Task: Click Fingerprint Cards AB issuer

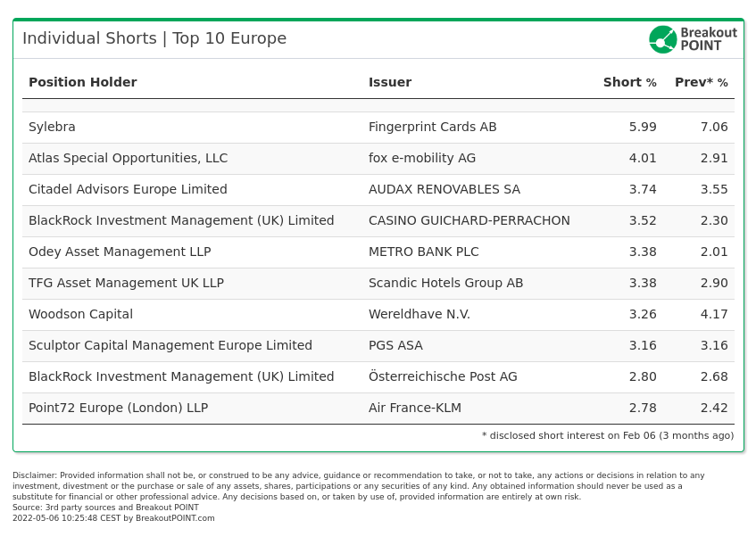Action: (x=433, y=128)
